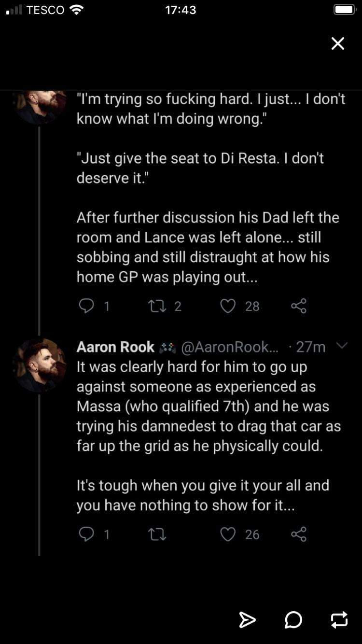Open the chevron menu beside 27m
The width and height of the screenshot is (362, 644).
(342, 346)
